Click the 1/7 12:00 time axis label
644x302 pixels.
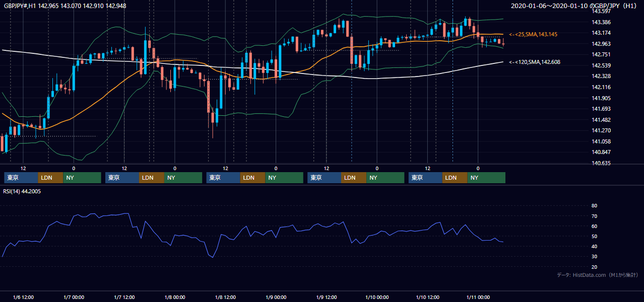tap(124, 297)
